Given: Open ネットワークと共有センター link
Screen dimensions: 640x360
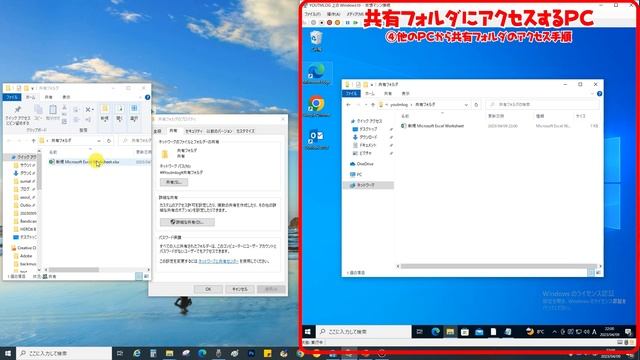Looking at the screenshot, I should coord(218,261).
